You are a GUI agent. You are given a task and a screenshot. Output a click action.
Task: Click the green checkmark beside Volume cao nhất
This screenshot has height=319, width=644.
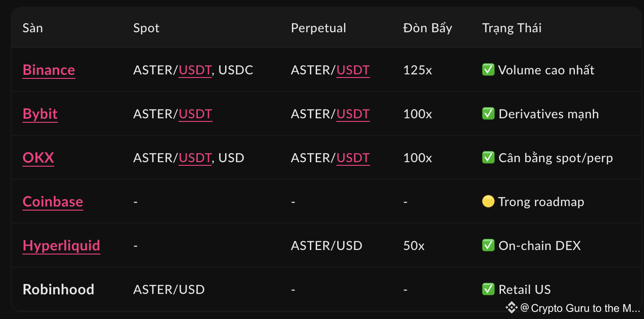tap(488, 70)
